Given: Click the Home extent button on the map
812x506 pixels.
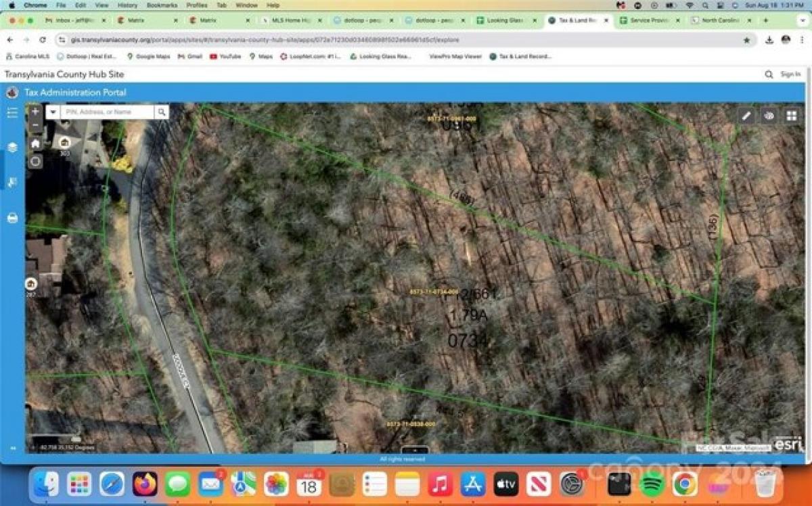Looking at the screenshot, I should (35, 144).
